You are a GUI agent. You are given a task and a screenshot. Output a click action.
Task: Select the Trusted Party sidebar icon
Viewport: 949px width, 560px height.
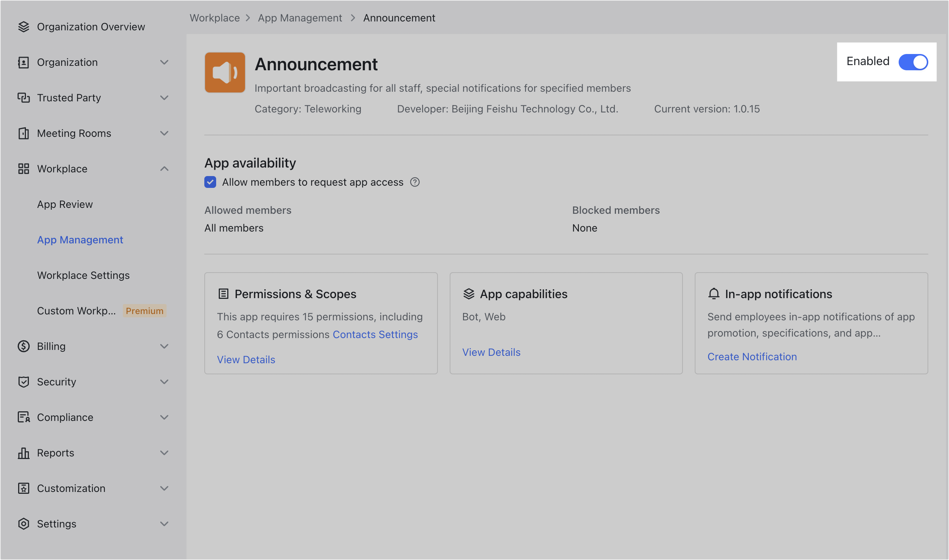click(23, 98)
